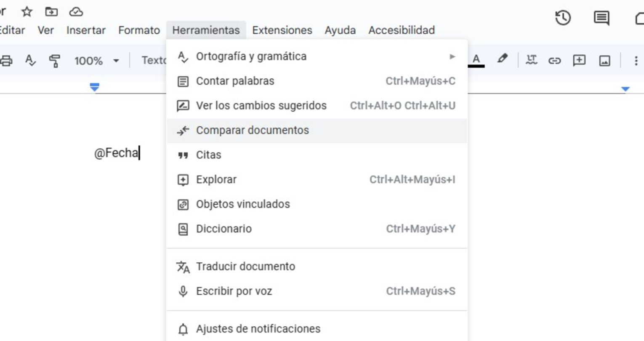The image size is (644, 341).
Task: Click the @Fecha text in the document
Action: 116,153
